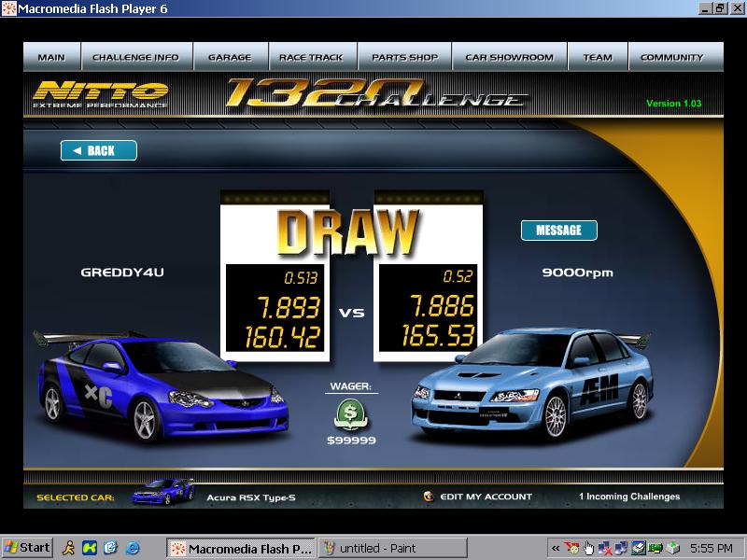Click the Version 1.03 label
The width and height of the screenshot is (747, 560).
click(x=673, y=104)
